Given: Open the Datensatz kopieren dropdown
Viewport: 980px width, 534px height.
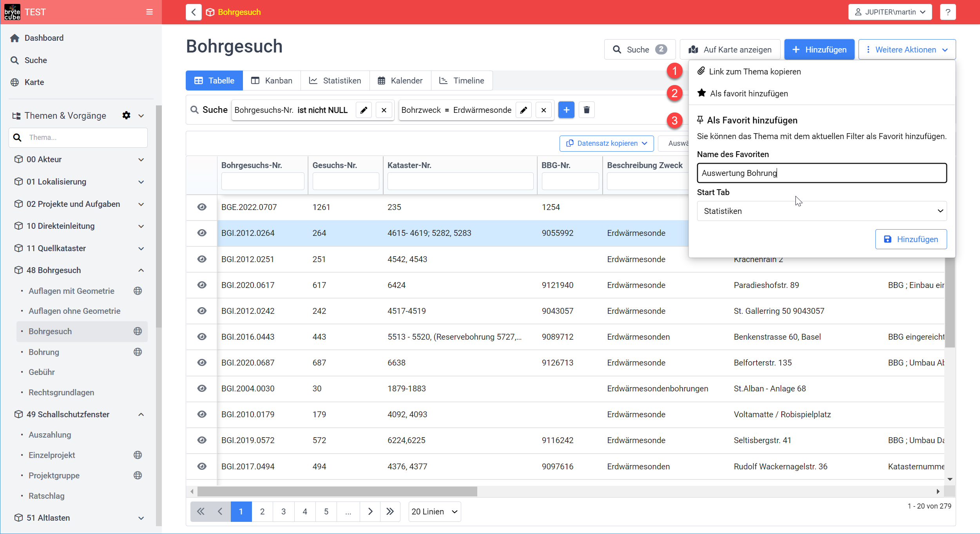Looking at the screenshot, I should point(607,143).
